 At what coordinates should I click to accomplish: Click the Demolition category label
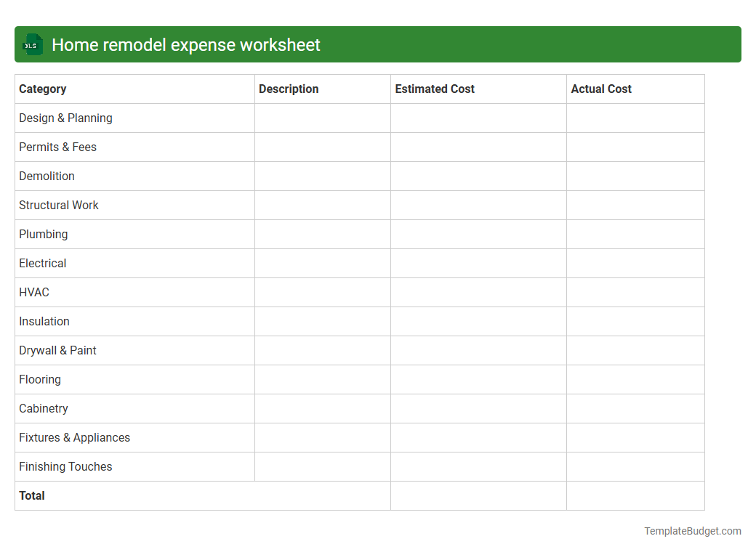[x=47, y=176]
